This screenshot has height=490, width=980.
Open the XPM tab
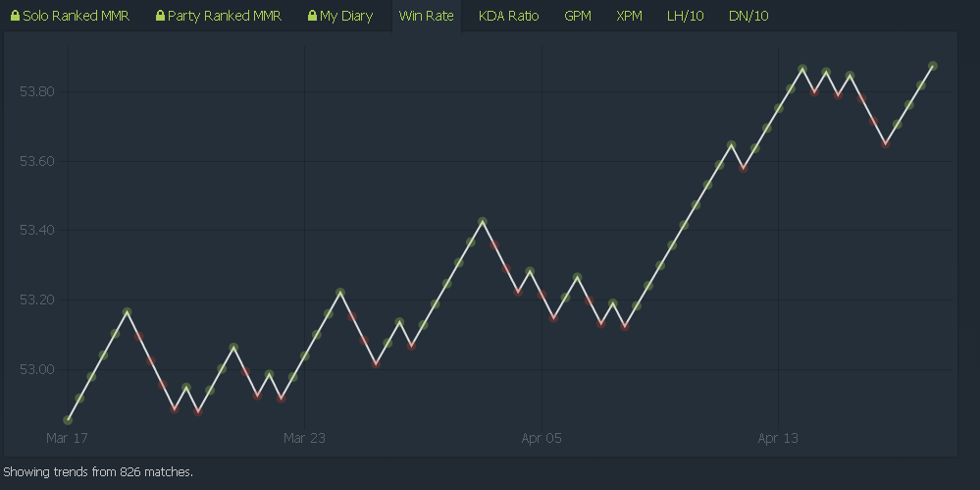[x=629, y=16]
